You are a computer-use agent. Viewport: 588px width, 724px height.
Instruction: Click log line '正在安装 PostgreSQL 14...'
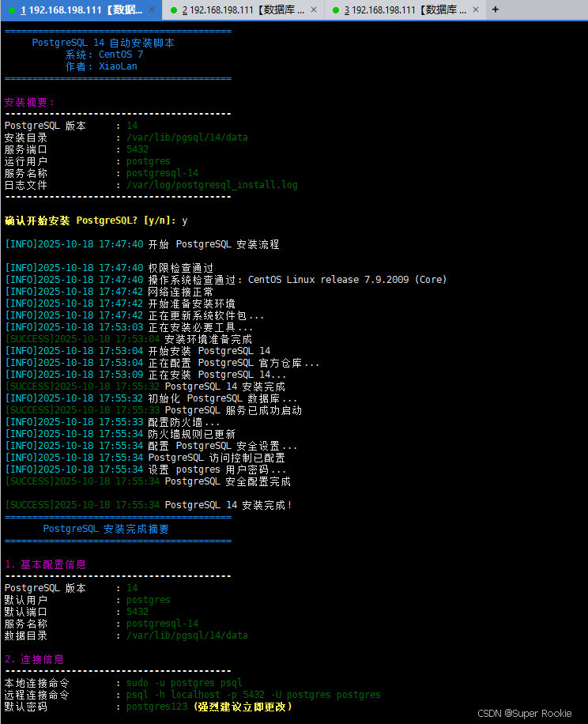pos(145,375)
